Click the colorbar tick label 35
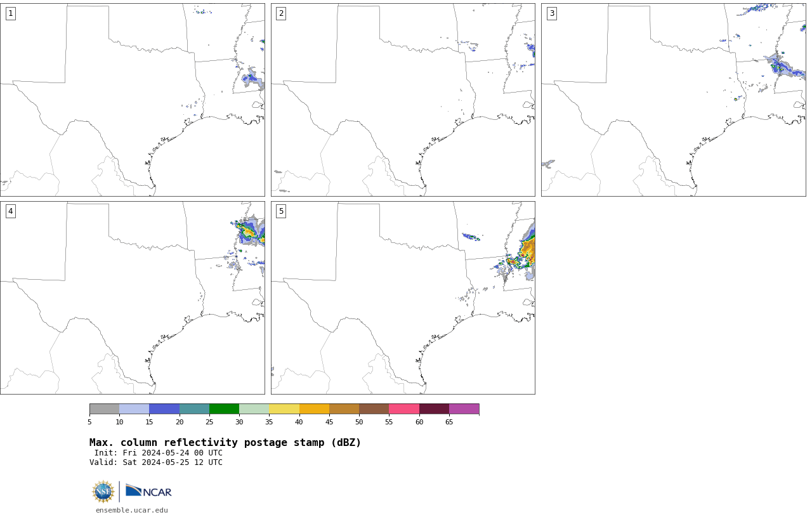This screenshot has height=517, width=812. 269,422
